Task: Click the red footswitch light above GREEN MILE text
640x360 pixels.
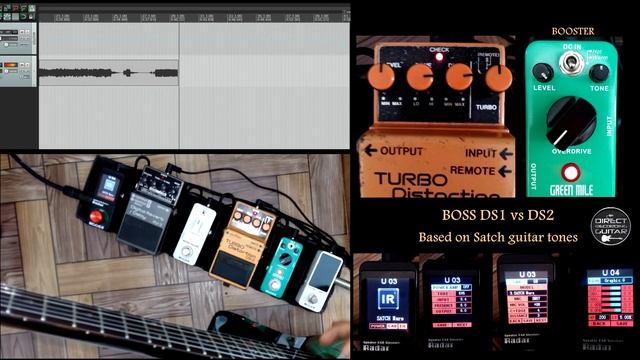Action: click(571, 173)
